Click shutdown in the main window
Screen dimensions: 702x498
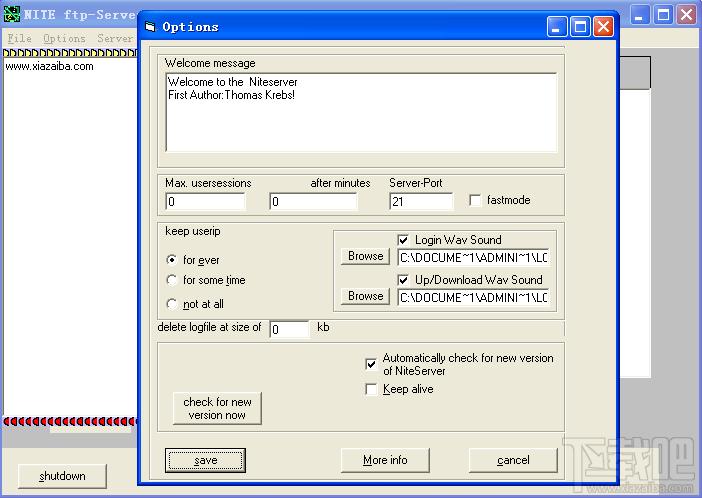click(x=62, y=476)
